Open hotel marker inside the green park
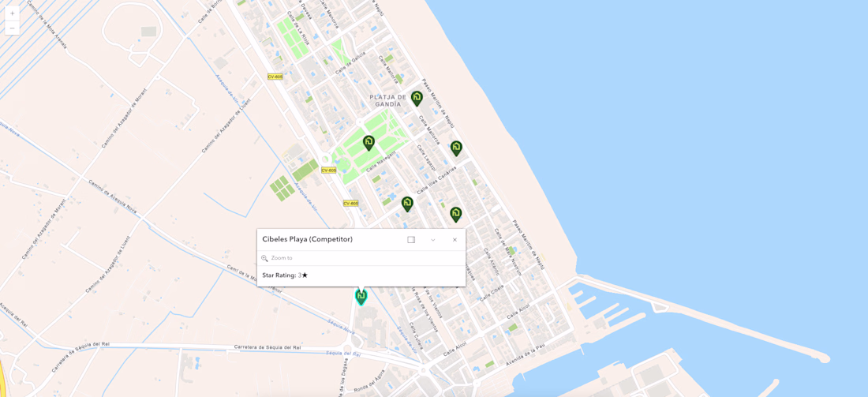868x397 pixels. tap(369, 143)
